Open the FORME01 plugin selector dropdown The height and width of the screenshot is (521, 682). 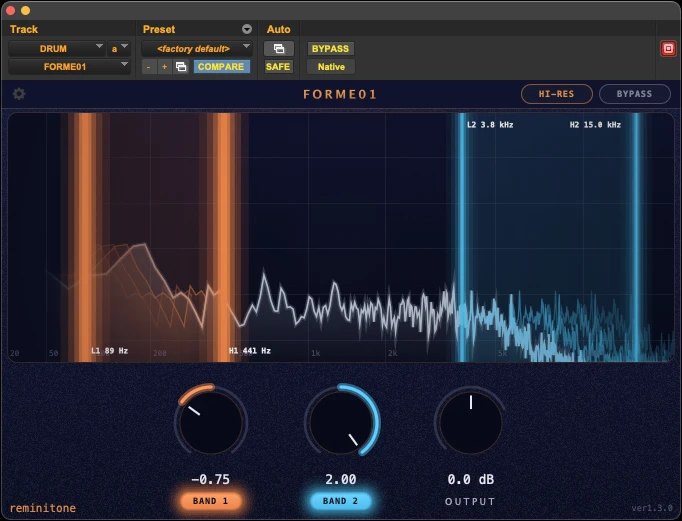69,67
